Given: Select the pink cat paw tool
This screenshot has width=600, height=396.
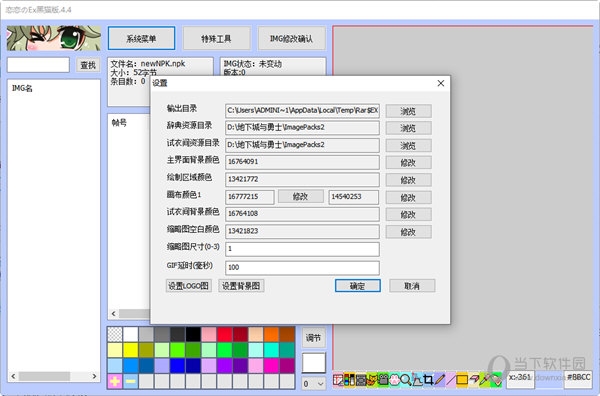Looking at the screenshot, I should click(395, 380).
